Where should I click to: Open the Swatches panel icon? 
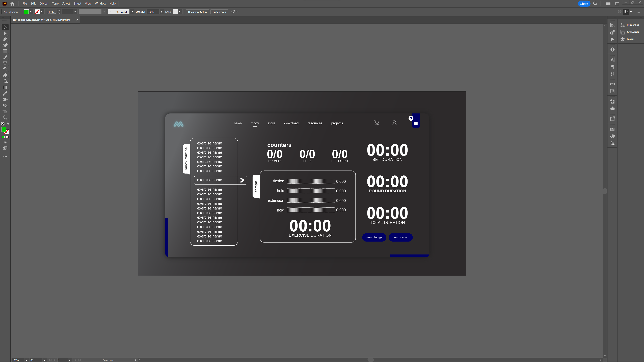tap(612, 129)
